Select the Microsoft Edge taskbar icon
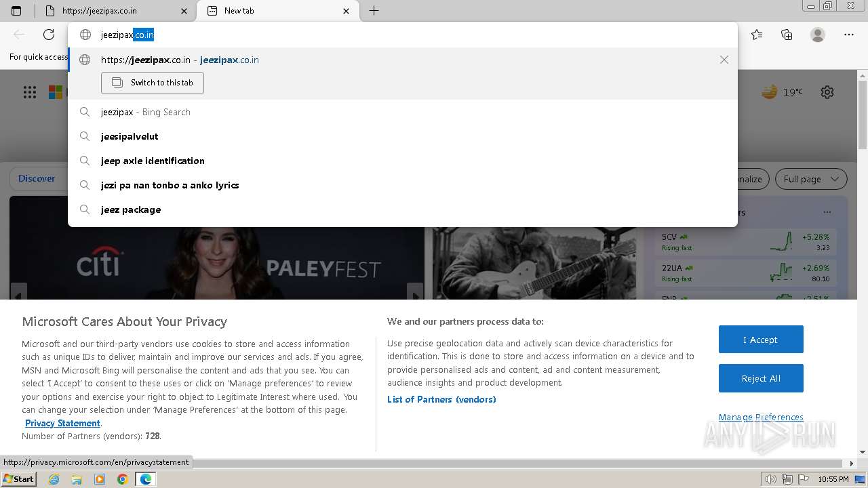Screen dimensions: 868x488 145,479
